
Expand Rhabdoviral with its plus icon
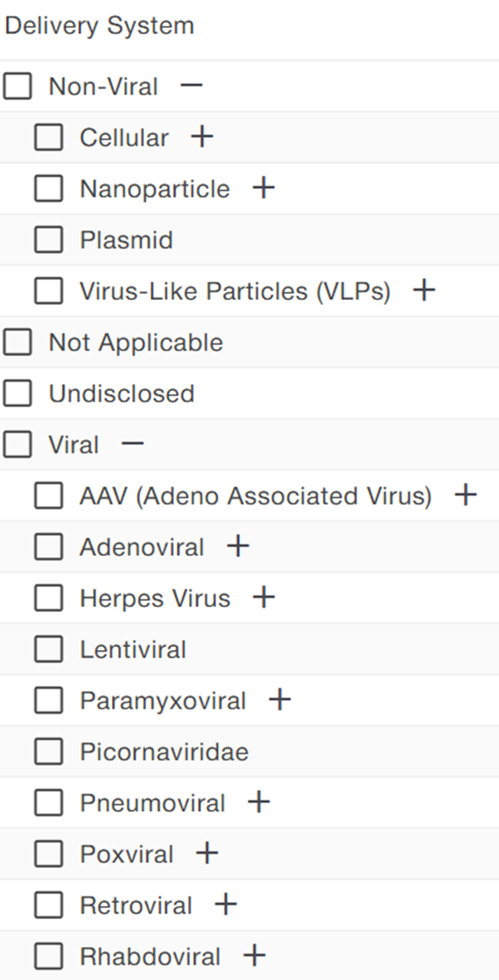coord(254,956)
